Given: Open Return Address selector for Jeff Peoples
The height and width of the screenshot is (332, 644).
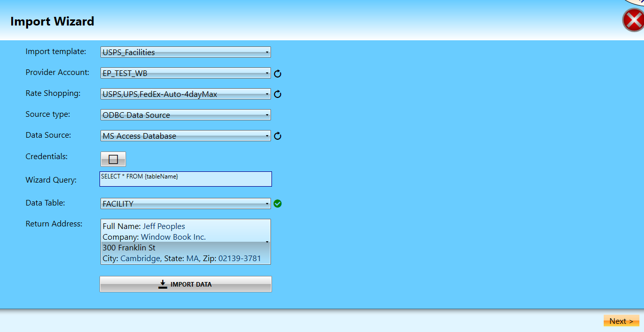Looking at the screenshot, I should coord(186,242).
